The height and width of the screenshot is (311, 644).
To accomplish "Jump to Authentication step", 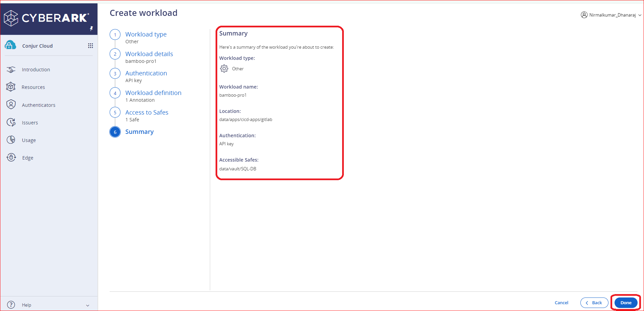I will (x=146, y=73).
